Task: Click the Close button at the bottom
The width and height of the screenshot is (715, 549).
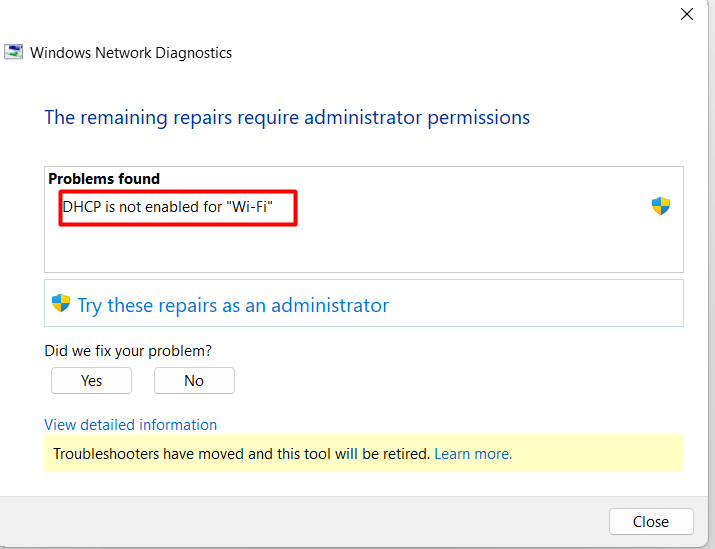Action: point(651,521)
